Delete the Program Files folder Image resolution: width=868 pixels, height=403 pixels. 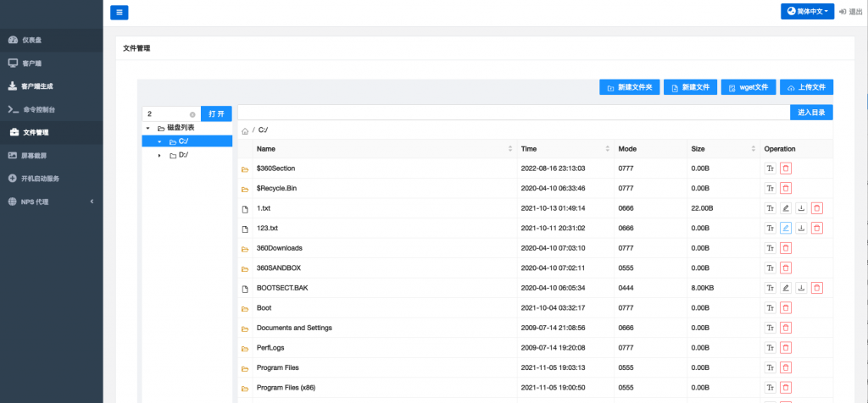click(785, 367)
